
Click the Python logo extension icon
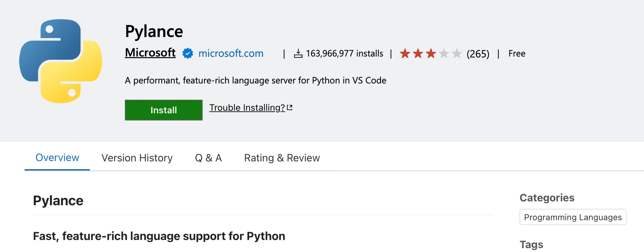click(x=61, y=61)
